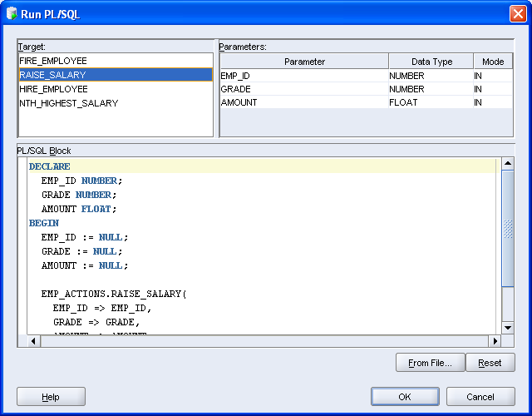The width and height of the screenshot is (532, 416).
Task: Click the EMP_ACTIONS.RAISE_SALARY( call line
Action: coord(114,294)
